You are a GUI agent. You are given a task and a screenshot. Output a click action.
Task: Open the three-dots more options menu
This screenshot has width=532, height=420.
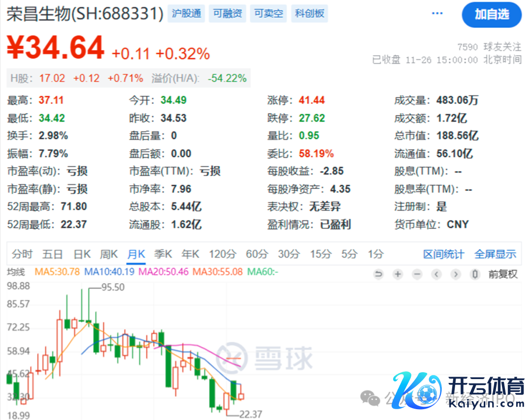click(x=437, y=13)
